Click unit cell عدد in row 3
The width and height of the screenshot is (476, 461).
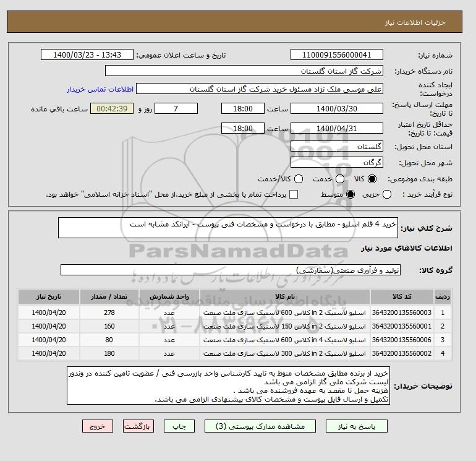pyautogui.click(x=169, y=340)
